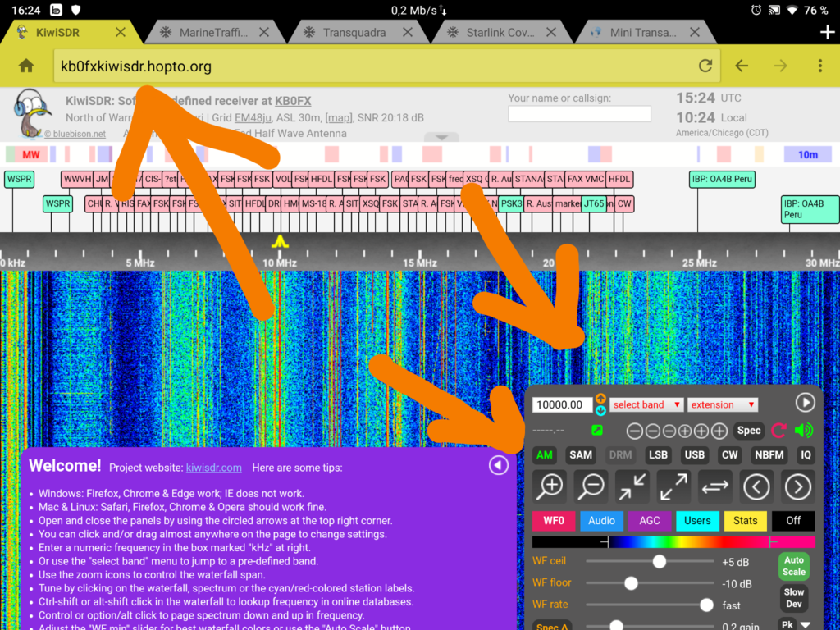This screenshot has width=840, height=630.
Task: Close the MarineTraffic browser tab
Action: click(x=264, y=33)
